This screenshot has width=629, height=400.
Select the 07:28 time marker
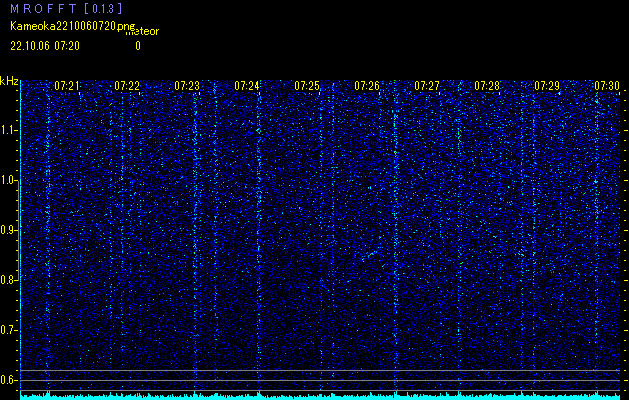click(x=487, y=85)
